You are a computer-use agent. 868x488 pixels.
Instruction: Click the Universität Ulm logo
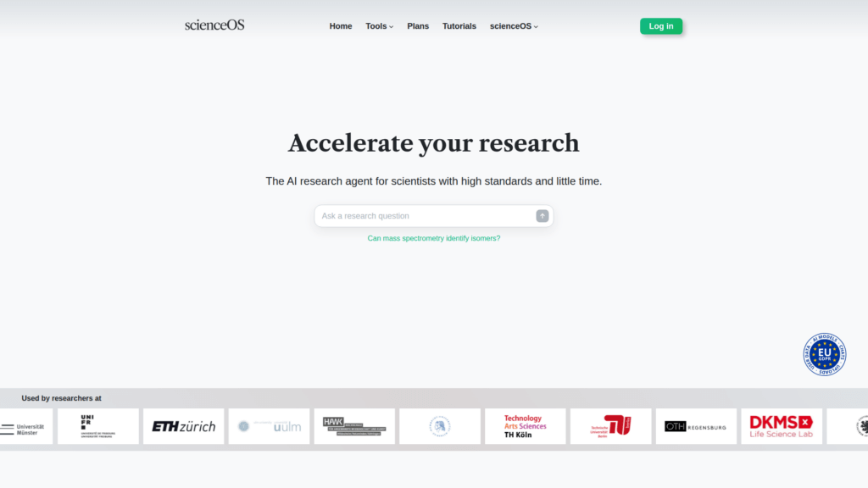[269, 426]
